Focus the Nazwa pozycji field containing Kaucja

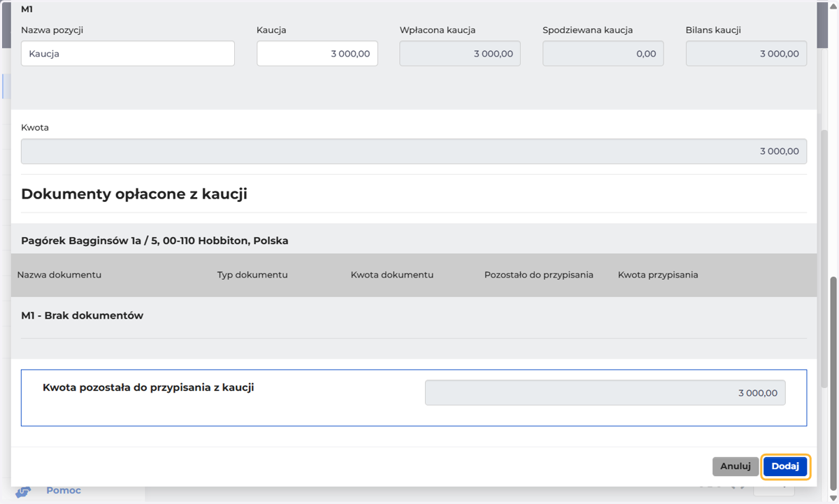click(x=128, y=54)
